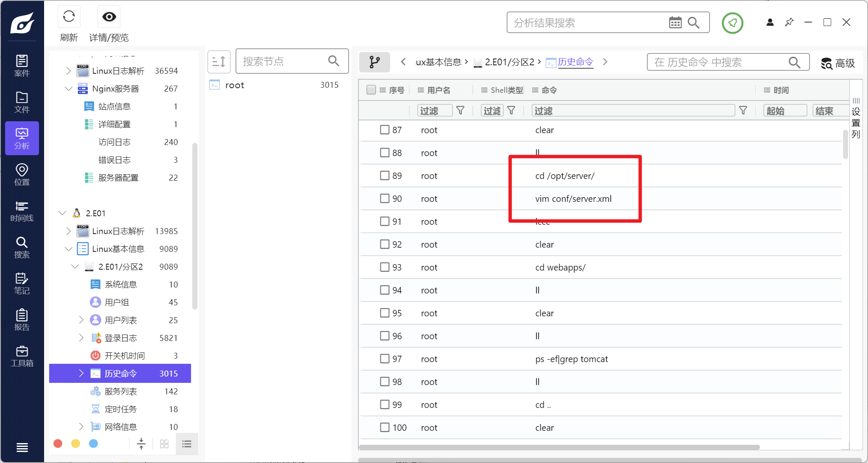Click the branch tree icon in breadcrumb bar
Screen dimensions: 868x463
point(374,62)
